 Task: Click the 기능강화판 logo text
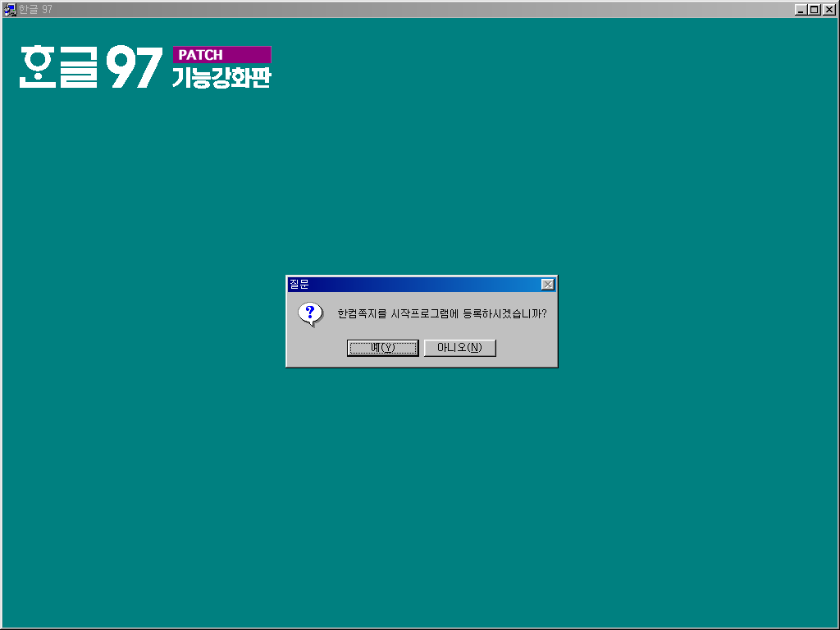(x=221, y=78)
